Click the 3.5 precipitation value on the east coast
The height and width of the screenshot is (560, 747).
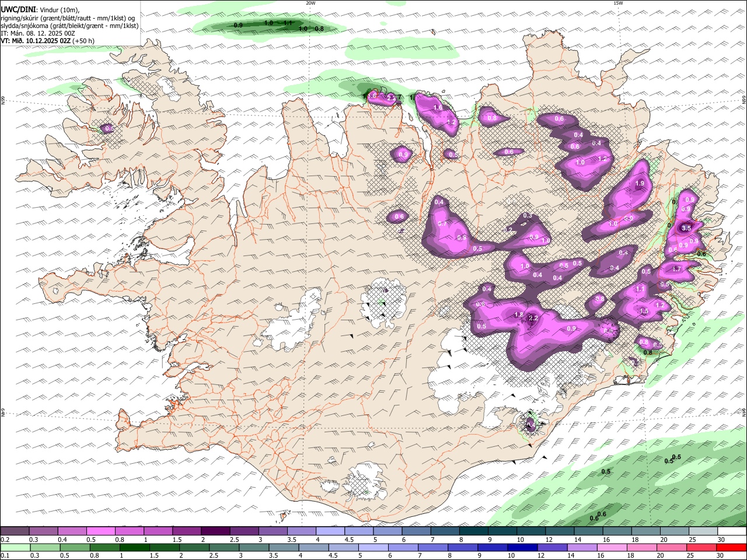click(x=686, y=229)
